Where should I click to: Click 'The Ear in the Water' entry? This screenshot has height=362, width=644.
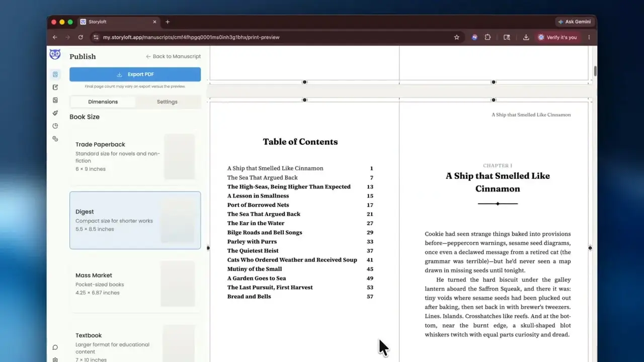pyautogui.click(x=300, y=223)
